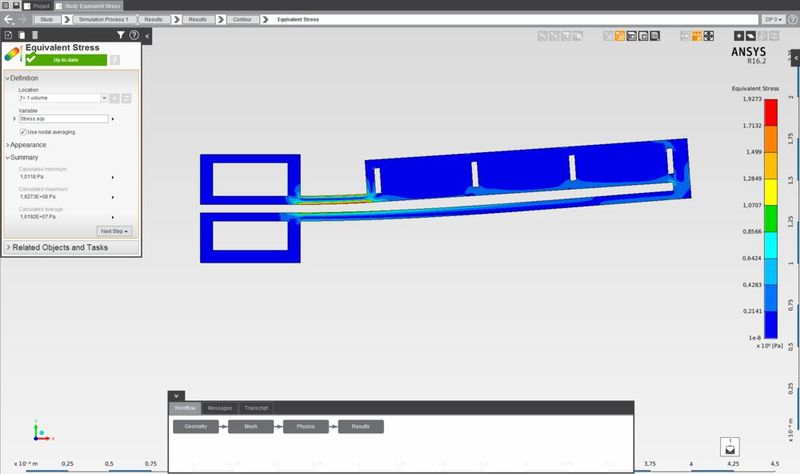Click the Variable Stress.eqv input field
The width and height of the screenshot is (800, 474).
(64, 119)
